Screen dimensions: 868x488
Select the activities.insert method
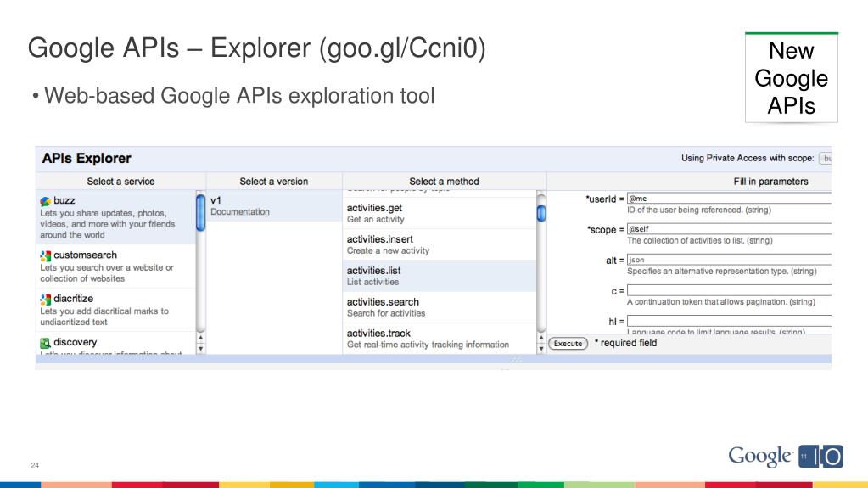(439, 244)
